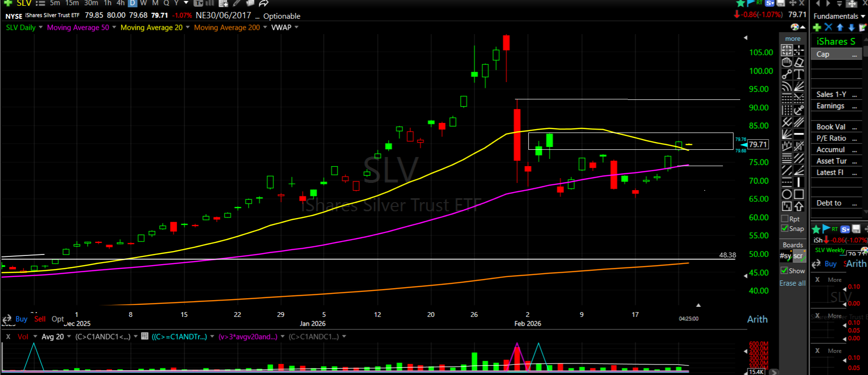Add a fundamentals column with green plus
Image resolution: width=868 pixels, height=375 pixels.
tap(817, 27)
